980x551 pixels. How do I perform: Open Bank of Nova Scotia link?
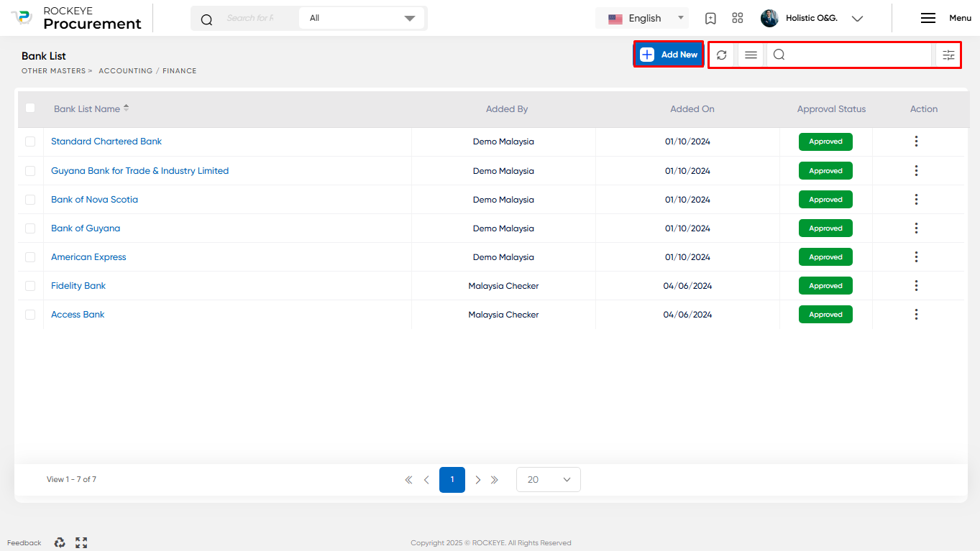click(94, 200)
